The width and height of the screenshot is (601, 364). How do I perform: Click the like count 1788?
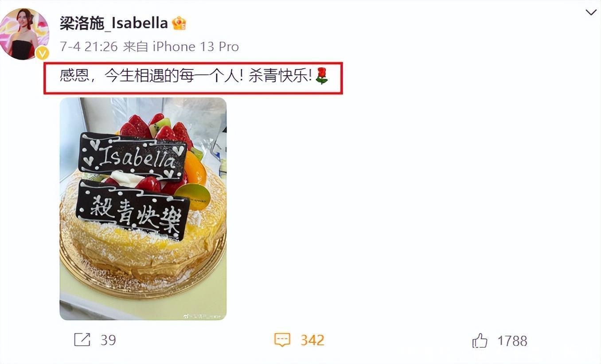pyautogui.click(x=512, y=341)
